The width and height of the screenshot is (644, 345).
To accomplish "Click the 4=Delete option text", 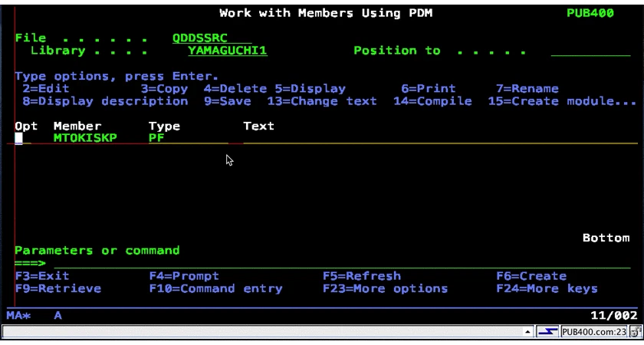I will 235,89.
